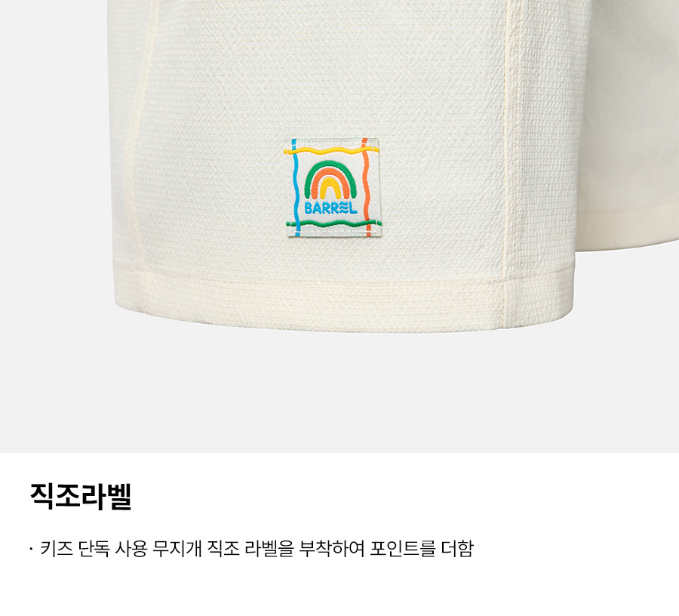Click the word 포인트를 in the description
The width and height of the screenshot is (679, 616).
coord(402,548)
